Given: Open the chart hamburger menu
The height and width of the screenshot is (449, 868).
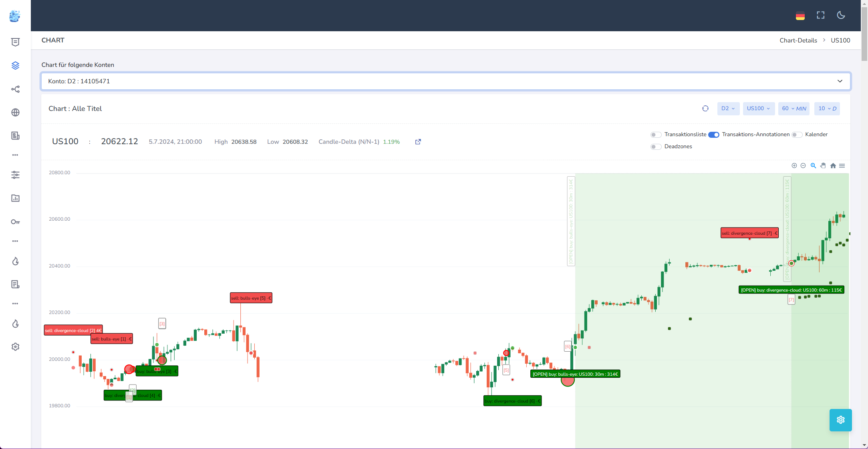Looking at the screenshot, I should pyautogui.click(x=842, y=166).
